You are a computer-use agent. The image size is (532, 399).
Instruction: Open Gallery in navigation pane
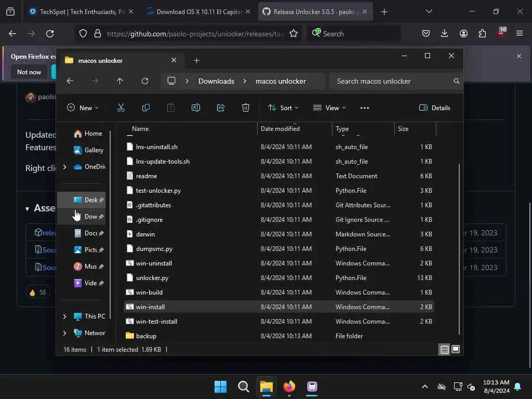coord(88,150)
